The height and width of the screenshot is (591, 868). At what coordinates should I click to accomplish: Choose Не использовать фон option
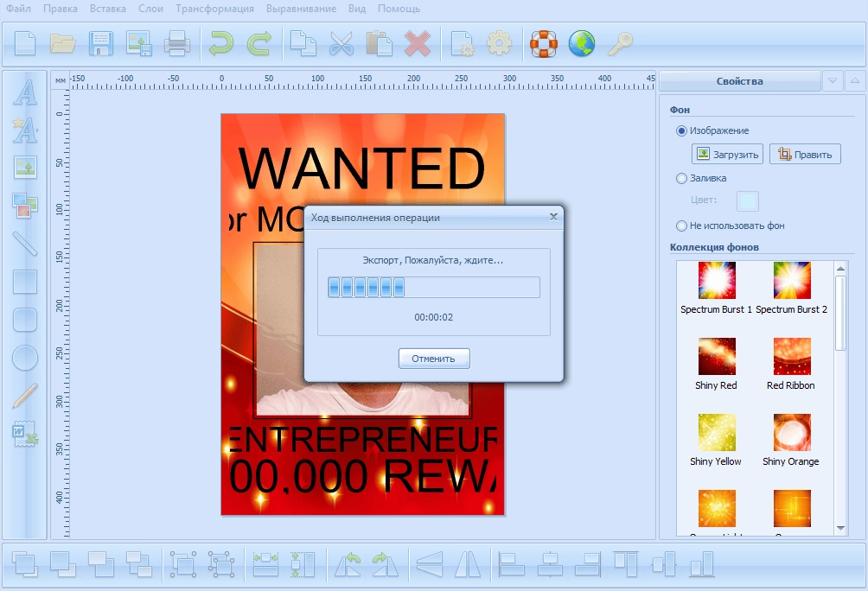click(x=681, y=226)
